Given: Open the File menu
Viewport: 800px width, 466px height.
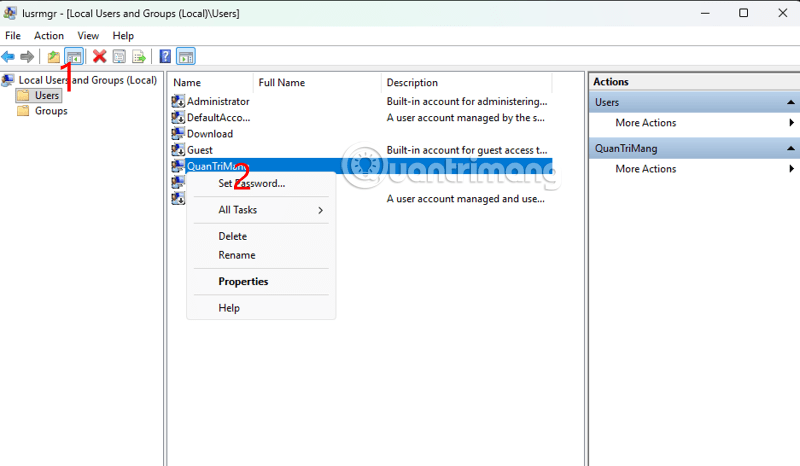Looking at the screenshot, I should (13, 36).
